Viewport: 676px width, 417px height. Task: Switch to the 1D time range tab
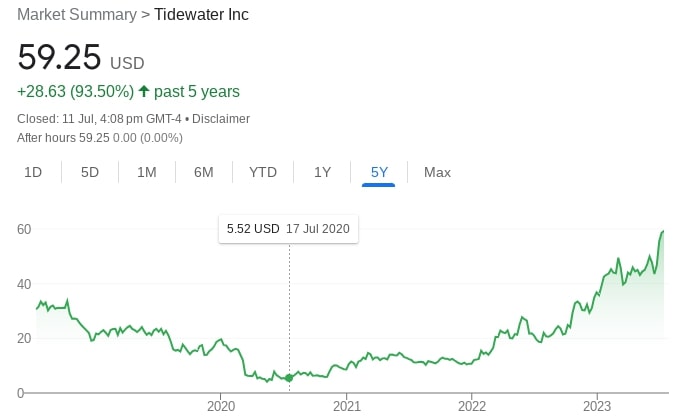pos(33,172)
